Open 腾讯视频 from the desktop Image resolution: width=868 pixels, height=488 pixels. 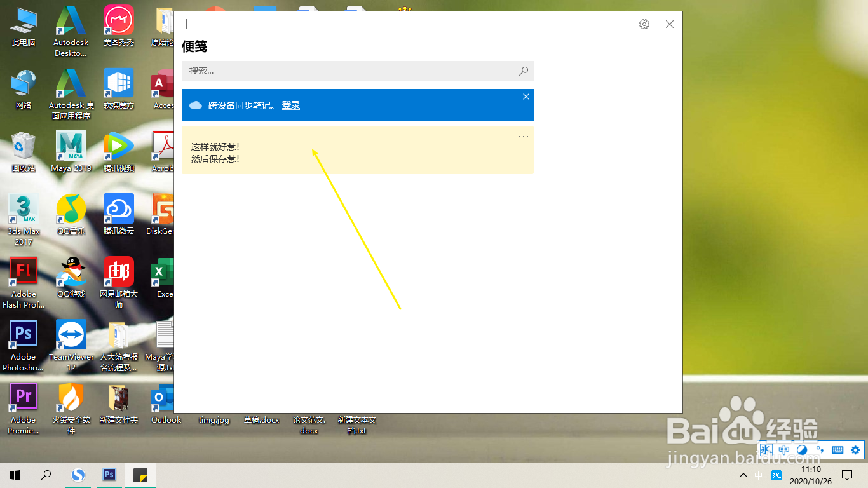click(x=118, y=146)
